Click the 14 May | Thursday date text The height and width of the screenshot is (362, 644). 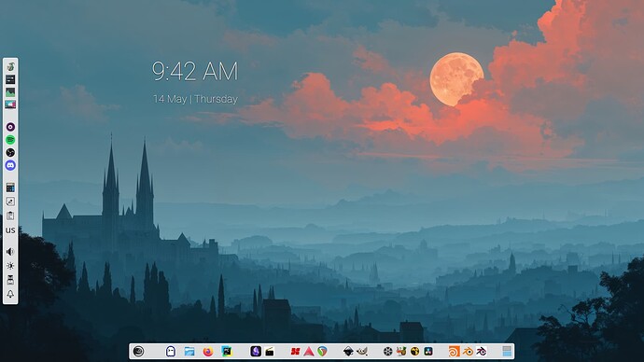point(195,99)
